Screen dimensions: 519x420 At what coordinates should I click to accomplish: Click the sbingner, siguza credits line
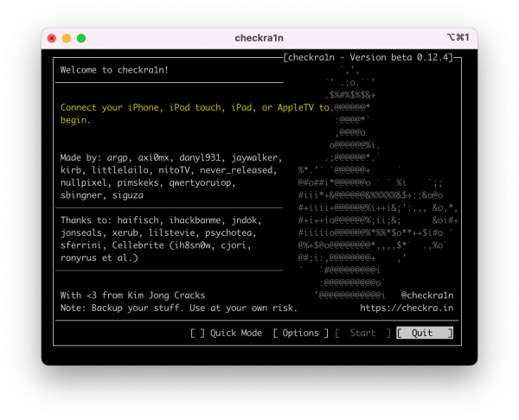pyautogui.click(x=101, y=195)
